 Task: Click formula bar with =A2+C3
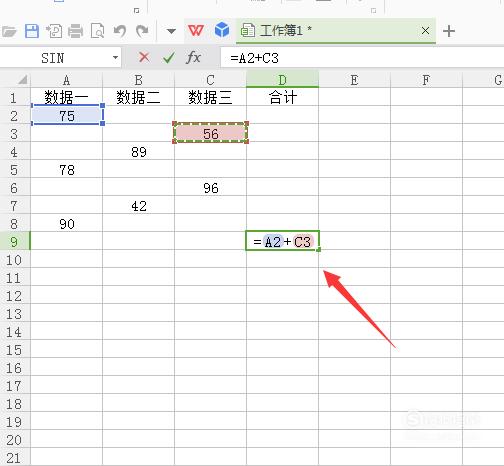[x=362, y=58]
